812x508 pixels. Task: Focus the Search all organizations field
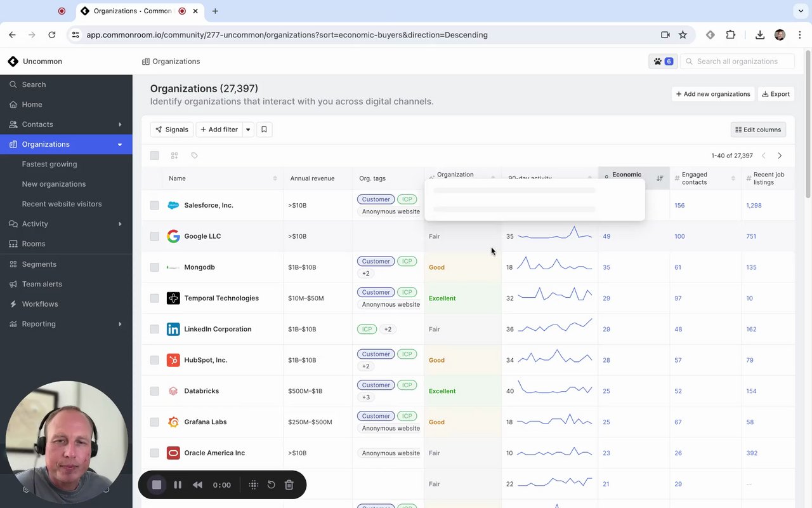coord(738,62)
